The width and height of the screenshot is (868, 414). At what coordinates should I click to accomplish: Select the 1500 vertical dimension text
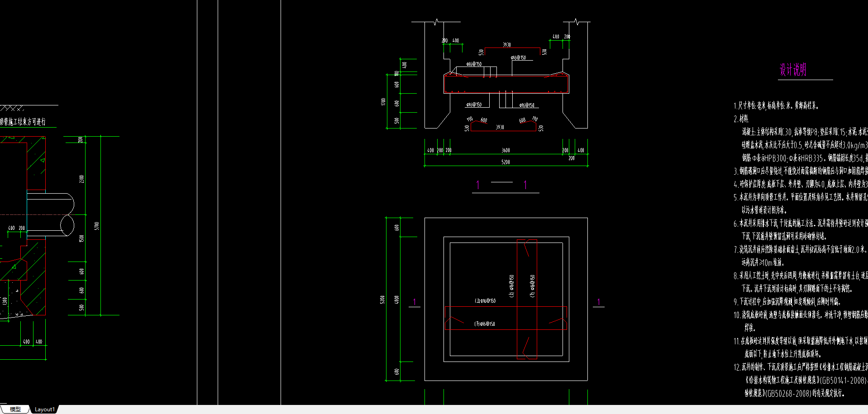point(81,238)
